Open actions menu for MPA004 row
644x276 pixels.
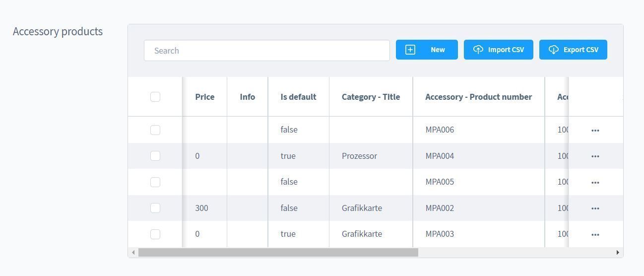pyautogui.click(x=595, y=156)
